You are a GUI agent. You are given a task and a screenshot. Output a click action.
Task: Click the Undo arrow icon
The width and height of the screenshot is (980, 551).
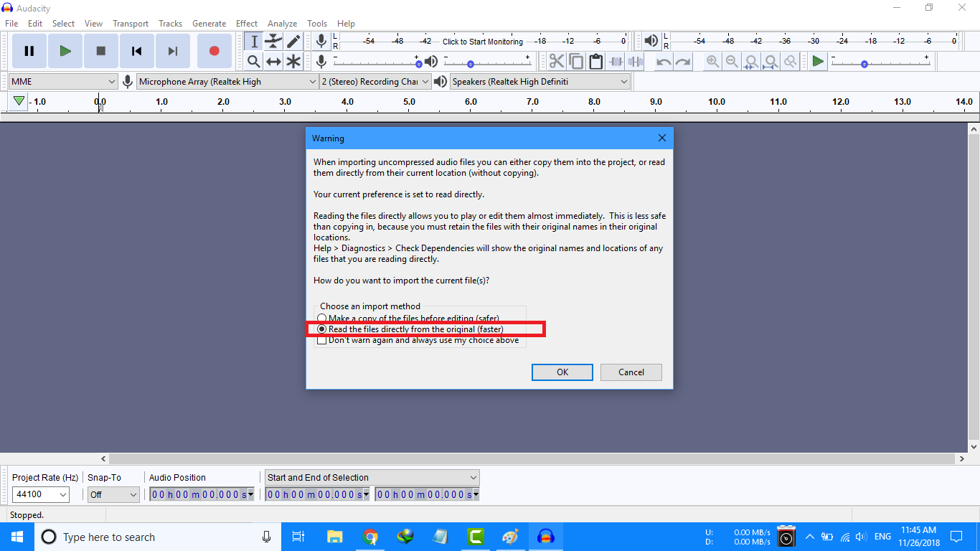pos(664,62)
